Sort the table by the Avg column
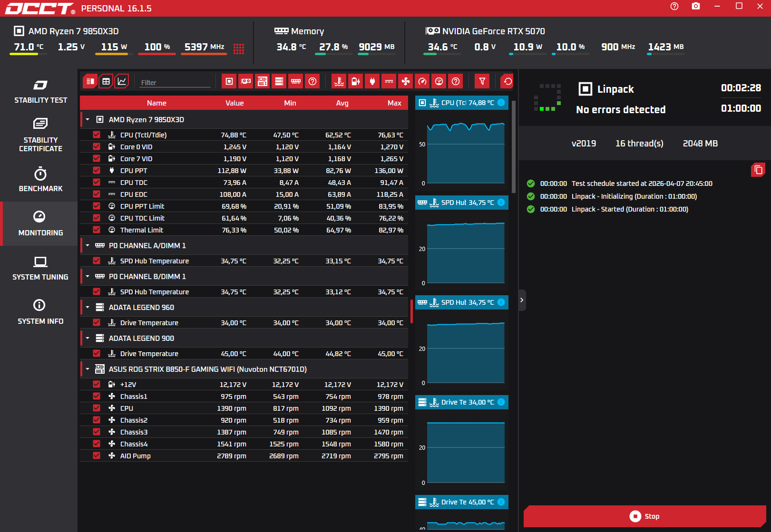771x532 pixels. pos(342,103)
